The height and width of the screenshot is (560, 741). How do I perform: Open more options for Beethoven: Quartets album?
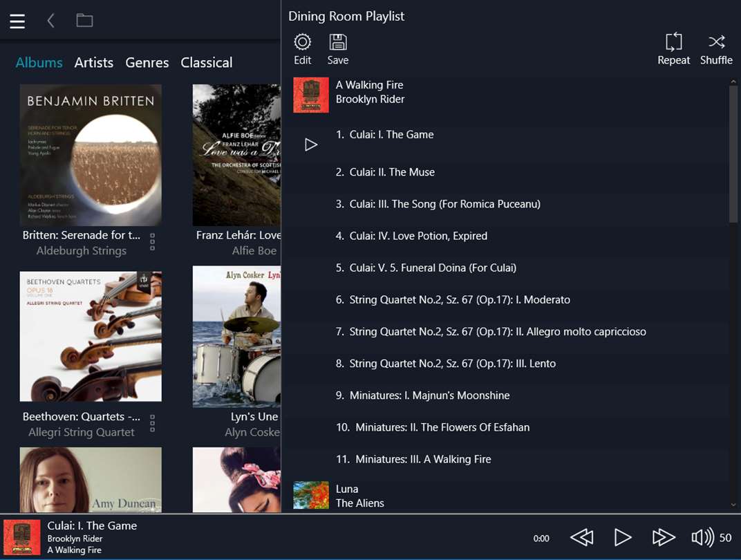pos(152,423)
